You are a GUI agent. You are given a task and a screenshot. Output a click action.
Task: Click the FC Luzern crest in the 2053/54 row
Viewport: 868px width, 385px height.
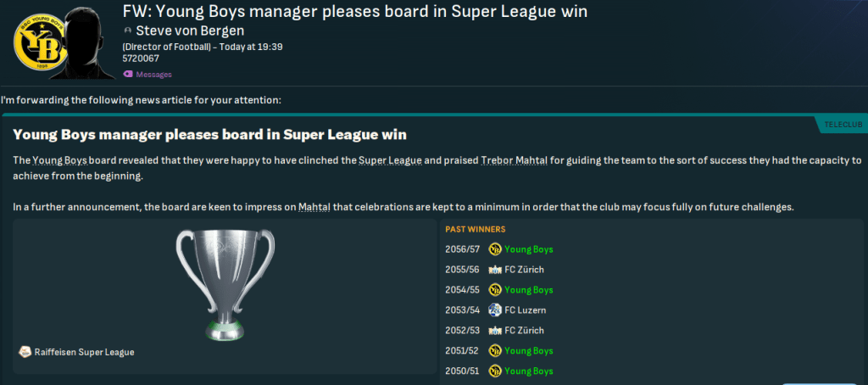496,310
